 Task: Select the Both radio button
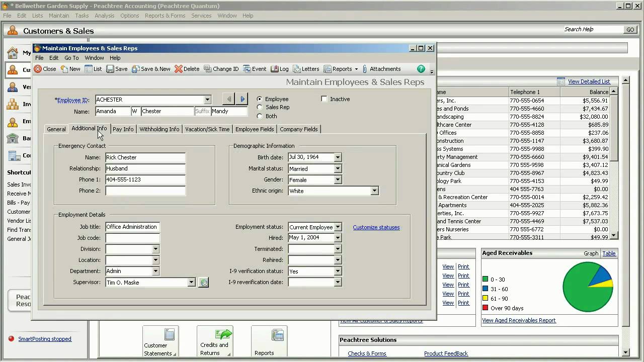[x=260, y=116]
